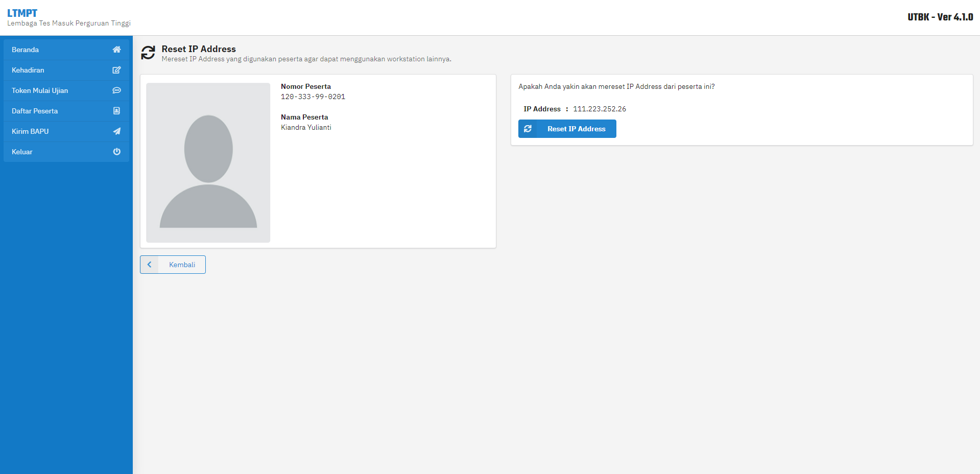Click the UTBK - Ver 4.1.0 text

click(x=940, y=17)
